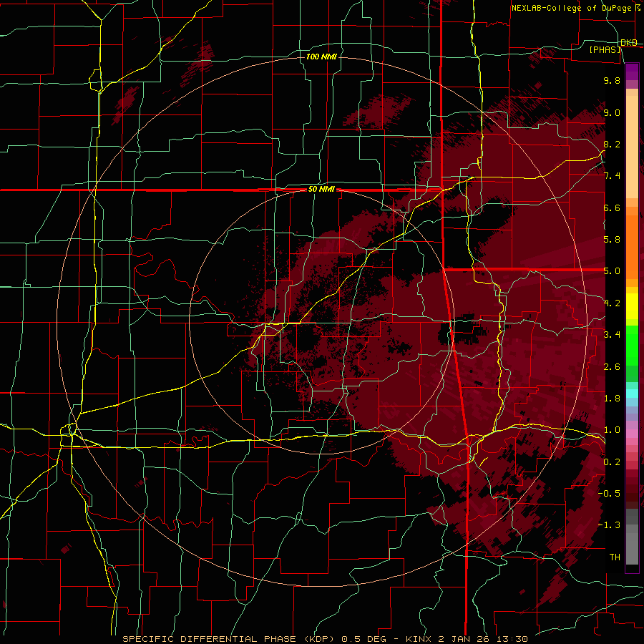This screenshot has height=644, width=644.
Task: Click the DKD product code label
Action: (629, 42)
